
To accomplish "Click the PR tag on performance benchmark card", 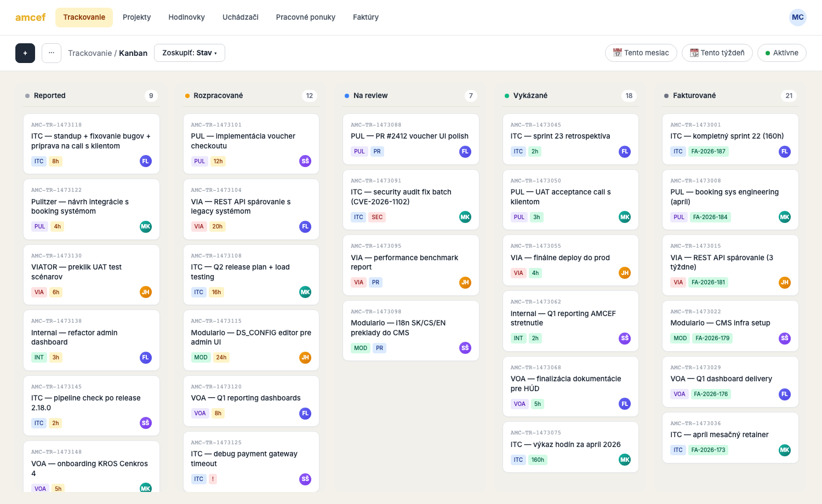I will (x=375, y=283).
